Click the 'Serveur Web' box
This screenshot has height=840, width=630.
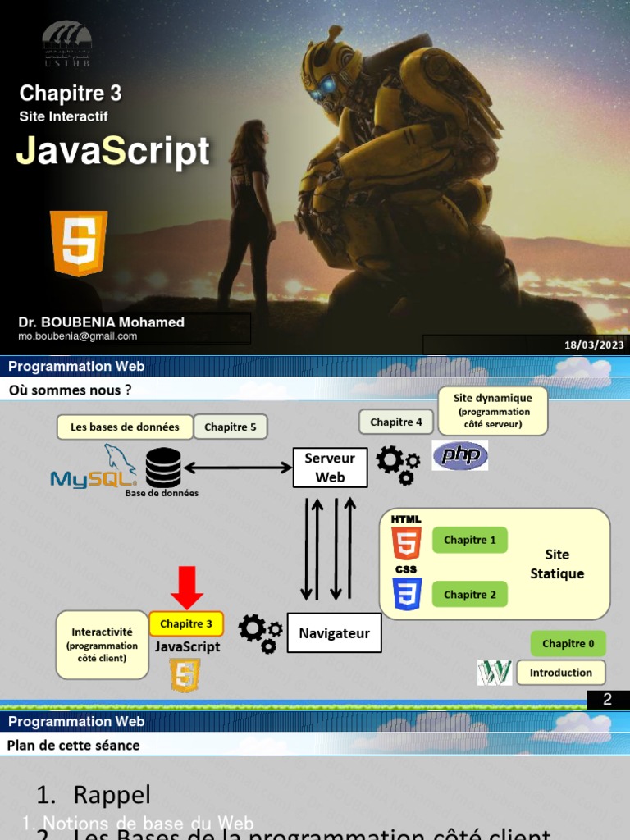330,468
